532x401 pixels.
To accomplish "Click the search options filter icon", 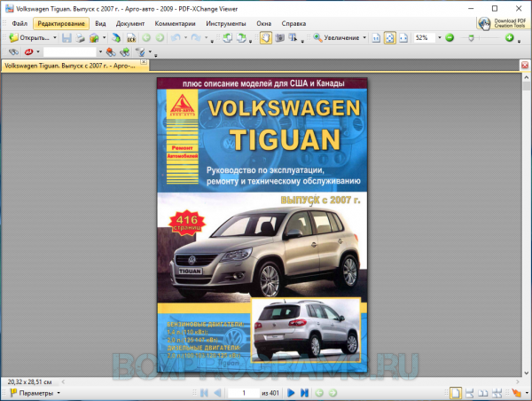I will (x=140, y=52).
